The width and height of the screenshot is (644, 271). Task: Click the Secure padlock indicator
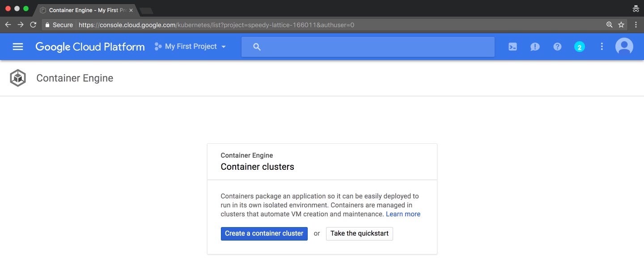click(59, 25)
